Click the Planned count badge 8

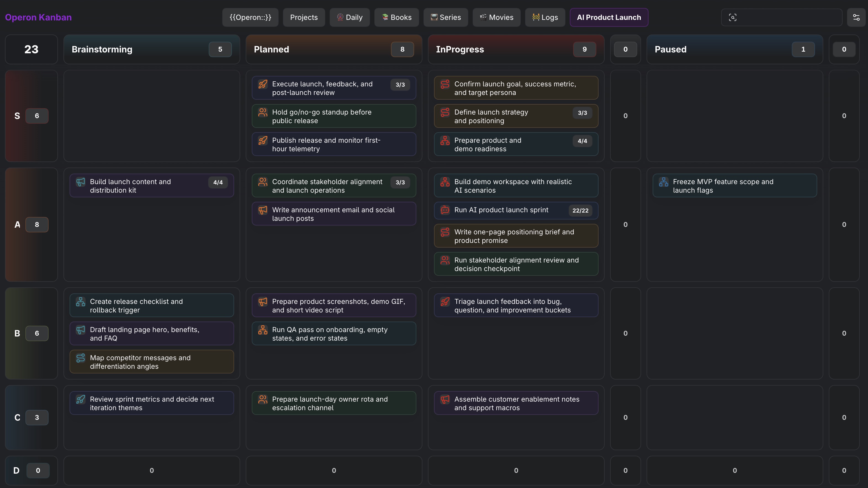tap(402, 49)
